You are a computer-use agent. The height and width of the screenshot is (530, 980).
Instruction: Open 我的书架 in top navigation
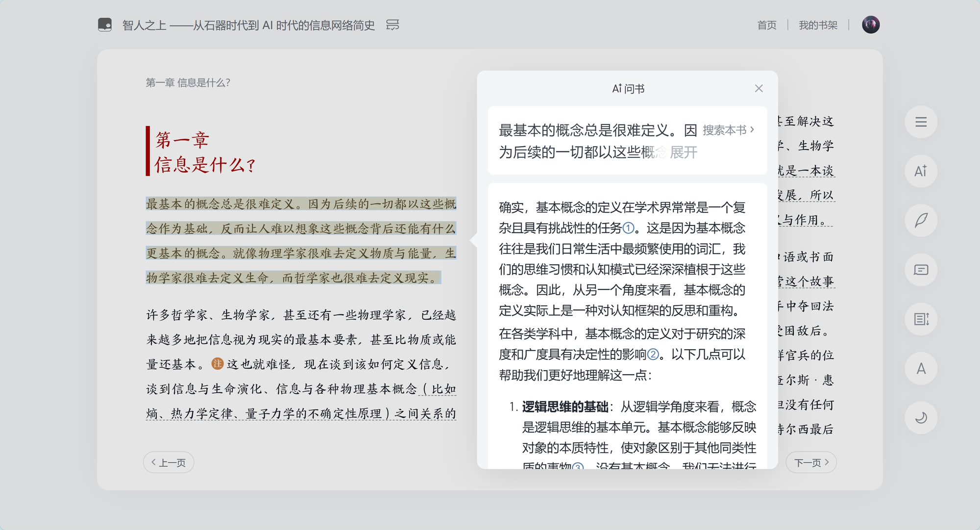click(x=818, y=25)
